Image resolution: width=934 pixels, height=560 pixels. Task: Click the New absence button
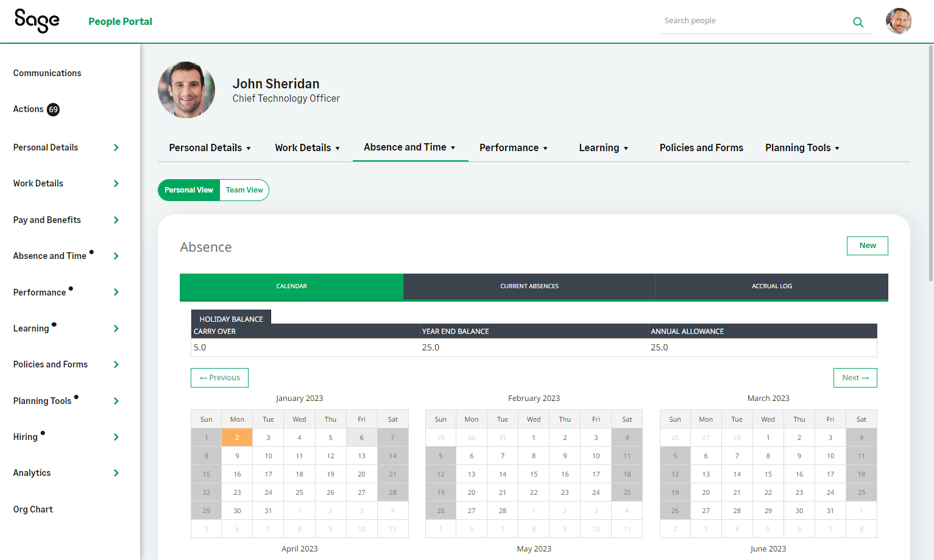point(867,246)
